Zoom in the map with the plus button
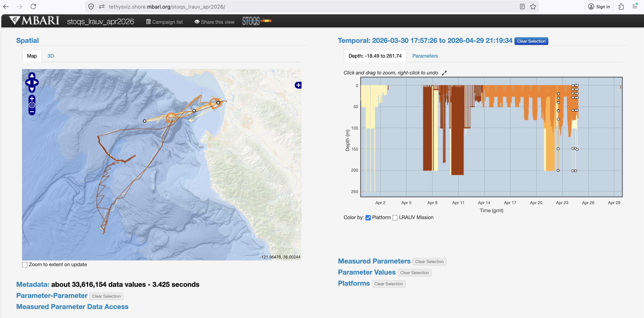The image size is (644, 318). point(32,99)
